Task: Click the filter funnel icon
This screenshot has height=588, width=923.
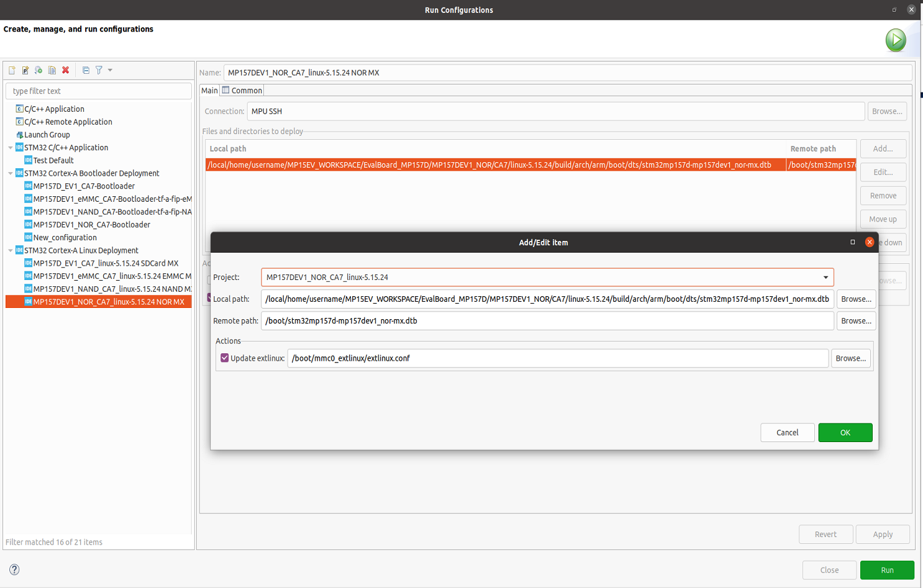Action: [x=99, y=70]
